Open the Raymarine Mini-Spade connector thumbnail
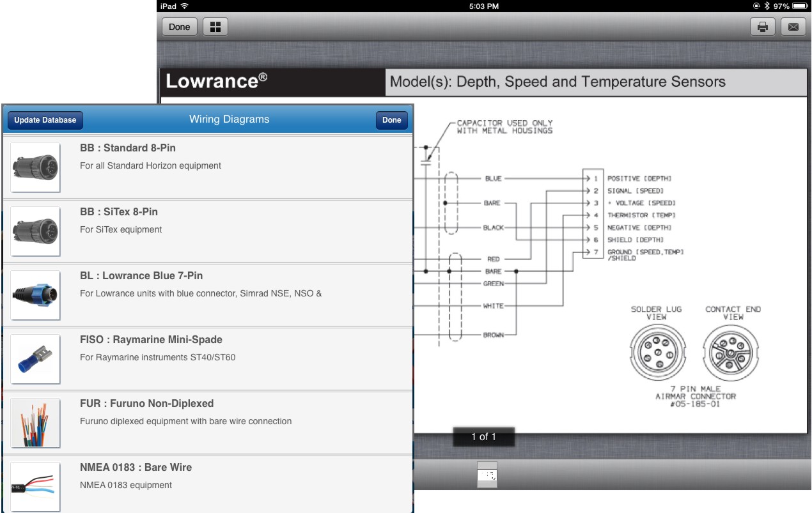Screen dimensions: 812x513 coord(36,359)
